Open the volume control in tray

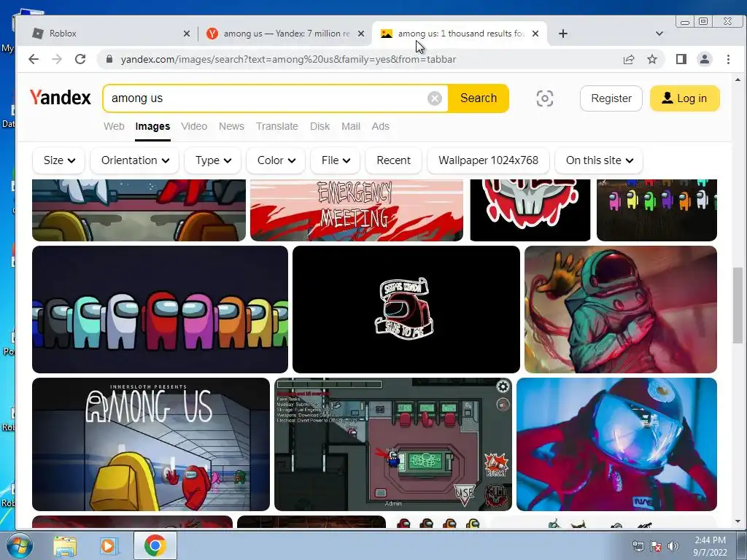(673, 546)
